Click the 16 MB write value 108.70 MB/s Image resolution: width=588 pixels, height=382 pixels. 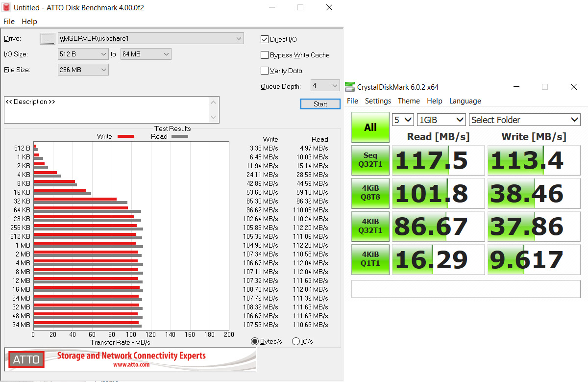pyautogui.click(x=261, y=289)
